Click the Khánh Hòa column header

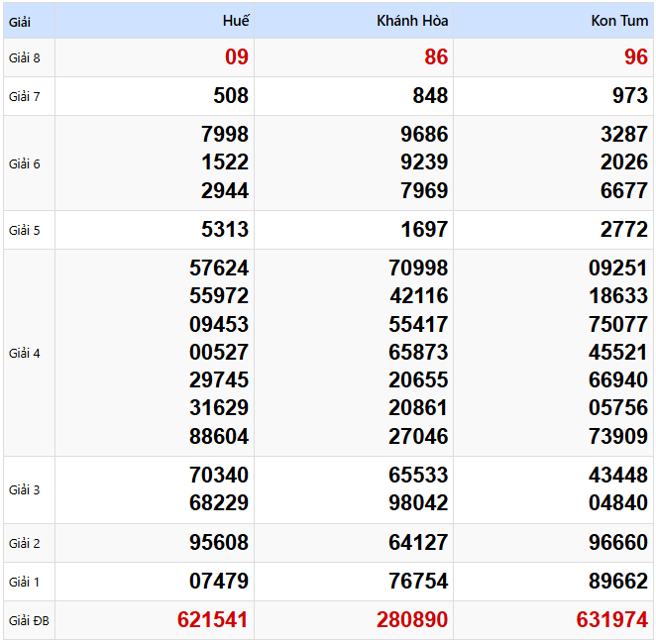point(412,21)
